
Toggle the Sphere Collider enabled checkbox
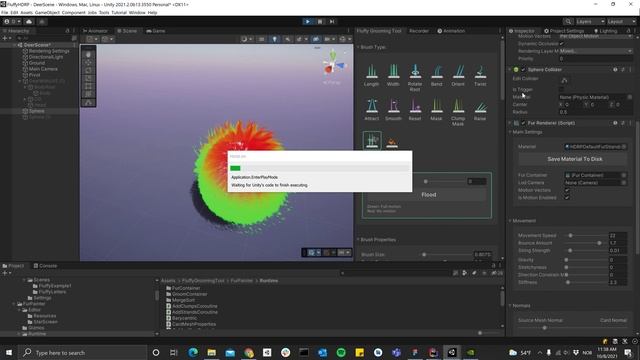[x=523, y=70]
